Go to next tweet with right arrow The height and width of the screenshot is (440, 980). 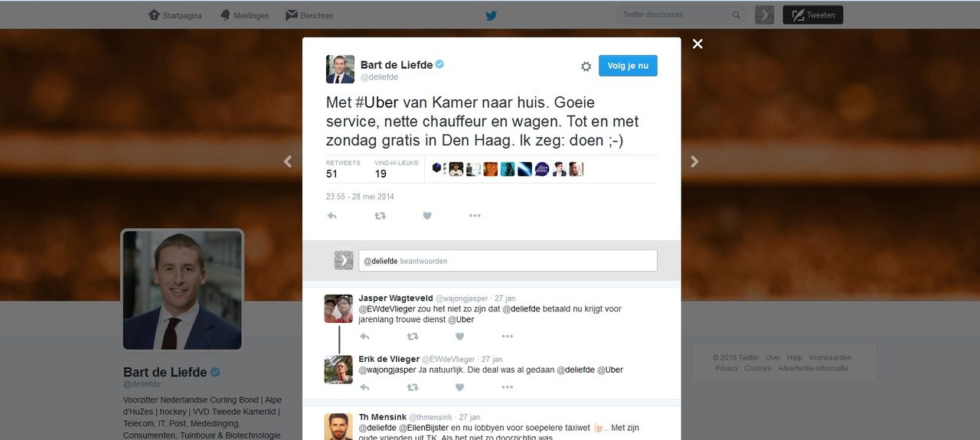(694, 161)
